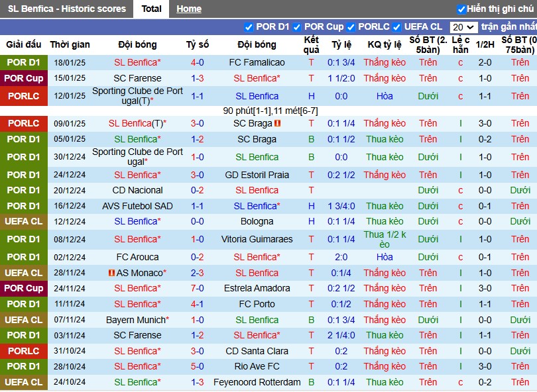Select the UEFA CL badge for 24/10/24
This screenshot has height=392, width=537.
tap(24, 382)
